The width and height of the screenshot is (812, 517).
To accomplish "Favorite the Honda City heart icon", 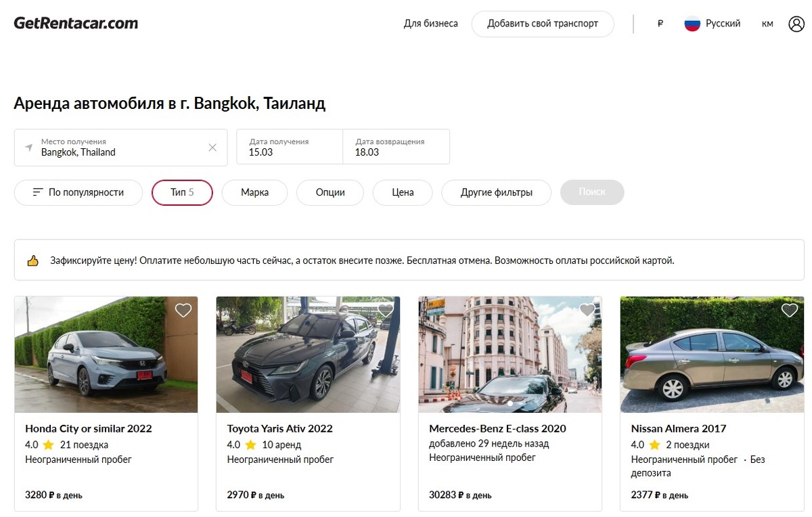I will (x=183, y=310).
